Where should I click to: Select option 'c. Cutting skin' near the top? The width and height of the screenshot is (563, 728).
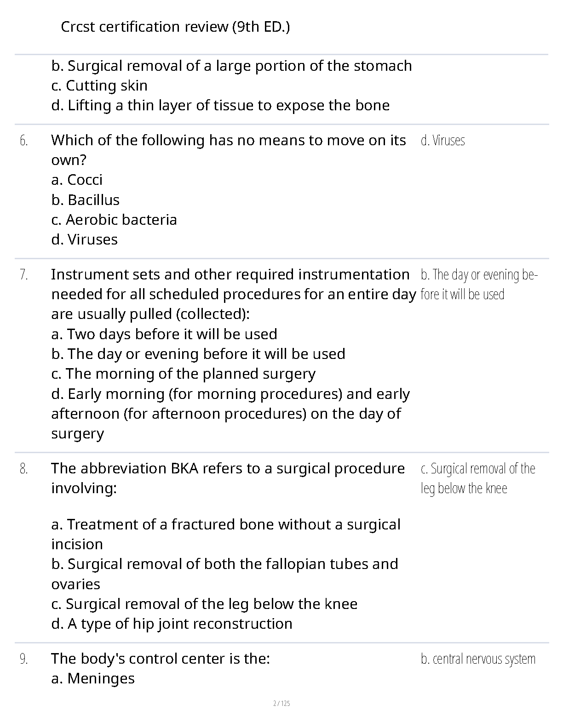[x=99, y=85]
